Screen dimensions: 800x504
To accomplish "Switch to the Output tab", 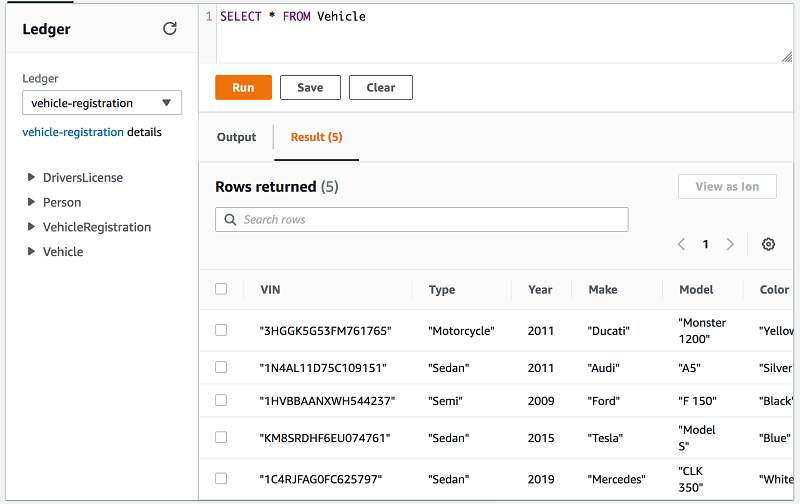I will click(x=236, y=137).
